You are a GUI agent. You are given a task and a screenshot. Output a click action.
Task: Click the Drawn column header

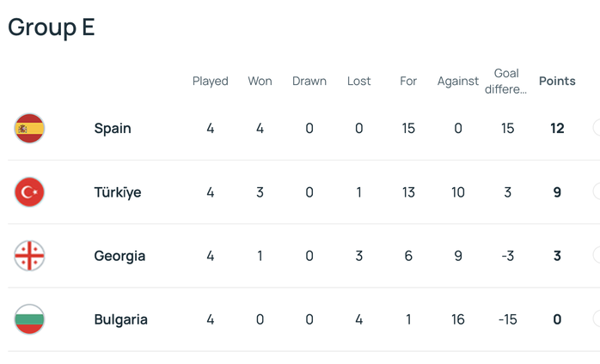pyautogui.click(x=309, y=82)
